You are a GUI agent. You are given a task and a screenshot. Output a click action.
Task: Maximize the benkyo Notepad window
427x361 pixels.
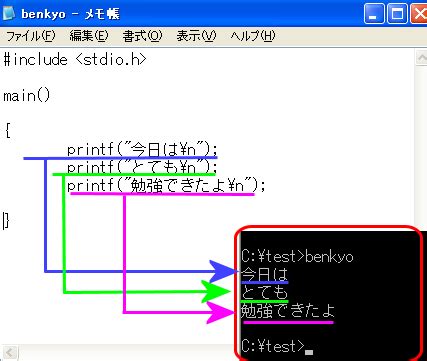(x=397, y=14)
